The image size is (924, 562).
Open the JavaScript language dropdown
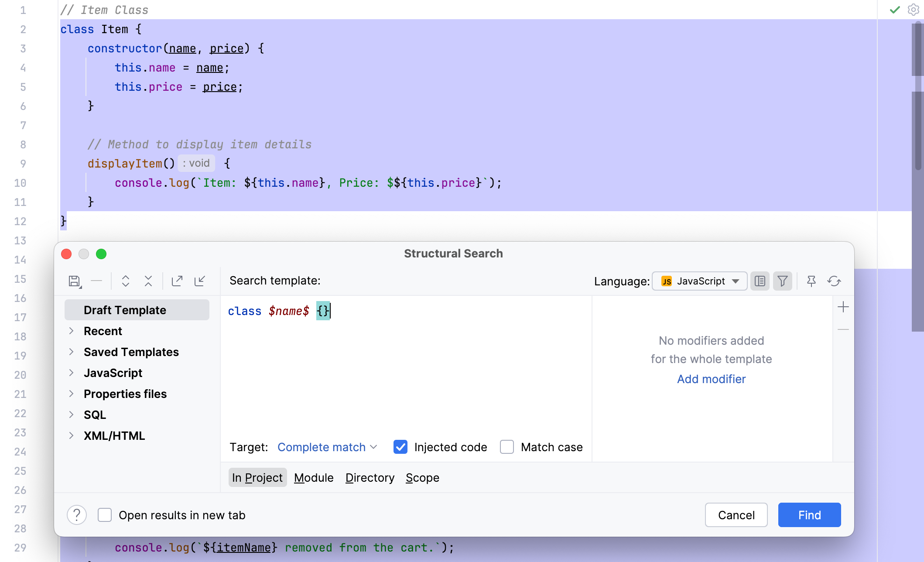pyautogui.click(x=699, y=281)
